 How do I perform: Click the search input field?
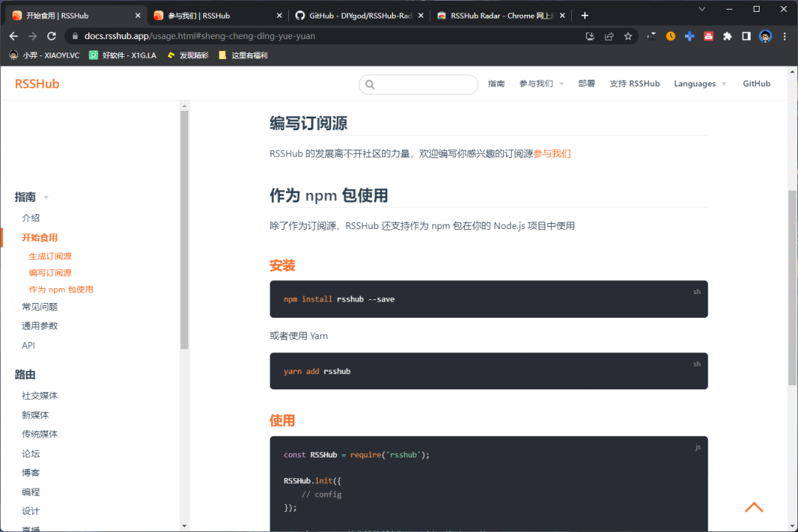(x=418, y=84)
